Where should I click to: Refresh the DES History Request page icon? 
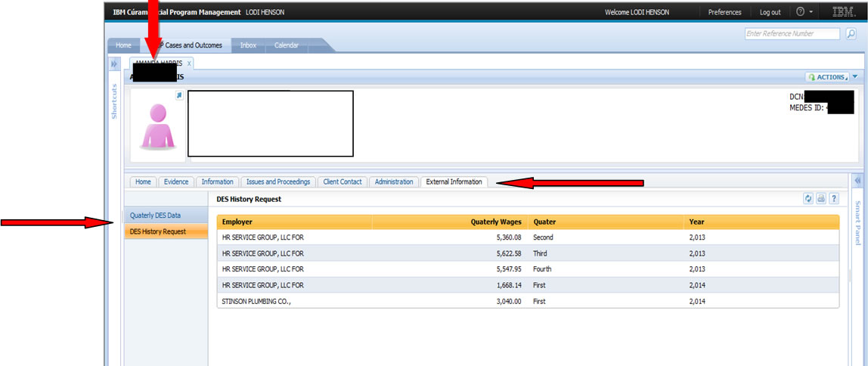[x=809, y=199]
